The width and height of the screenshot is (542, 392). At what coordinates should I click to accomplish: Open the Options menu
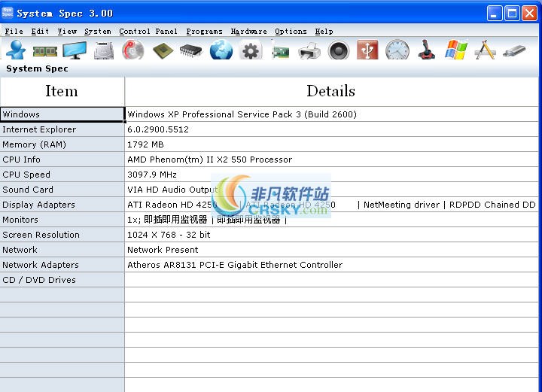point(291,32)
